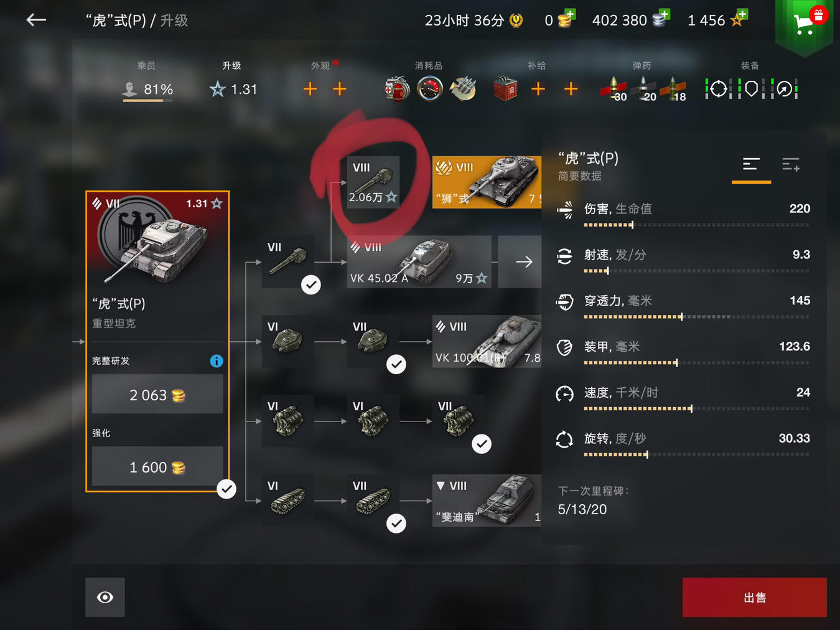Image resolution: width=840 pixels, height=630 pixels.
Task: Open the shopping cart store icon
Action: tap(804, 24)
